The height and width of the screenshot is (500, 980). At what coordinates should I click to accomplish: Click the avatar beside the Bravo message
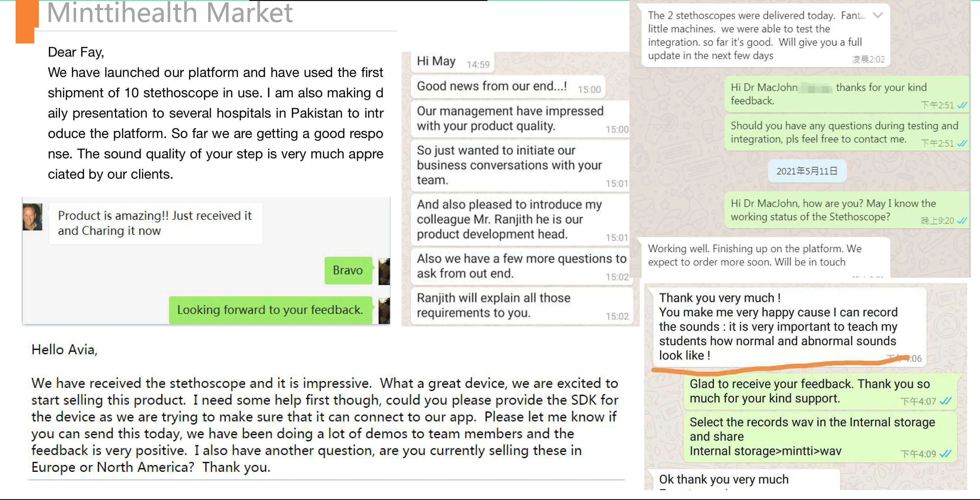coord(384,271)
